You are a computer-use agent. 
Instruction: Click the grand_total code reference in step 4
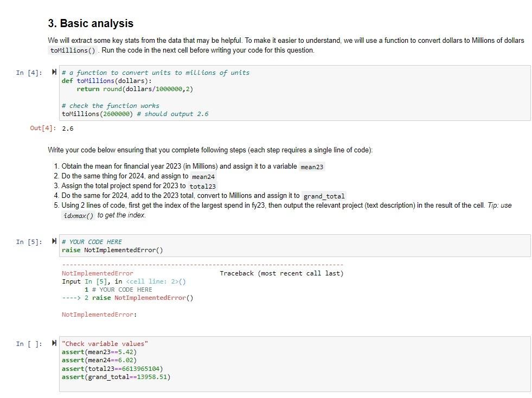pos(324,196)
